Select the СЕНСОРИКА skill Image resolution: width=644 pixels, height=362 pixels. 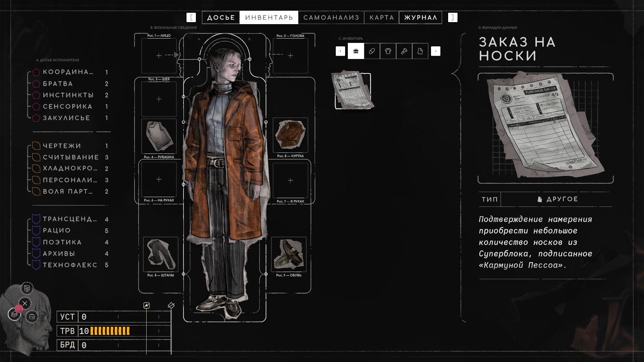point(70,106)
